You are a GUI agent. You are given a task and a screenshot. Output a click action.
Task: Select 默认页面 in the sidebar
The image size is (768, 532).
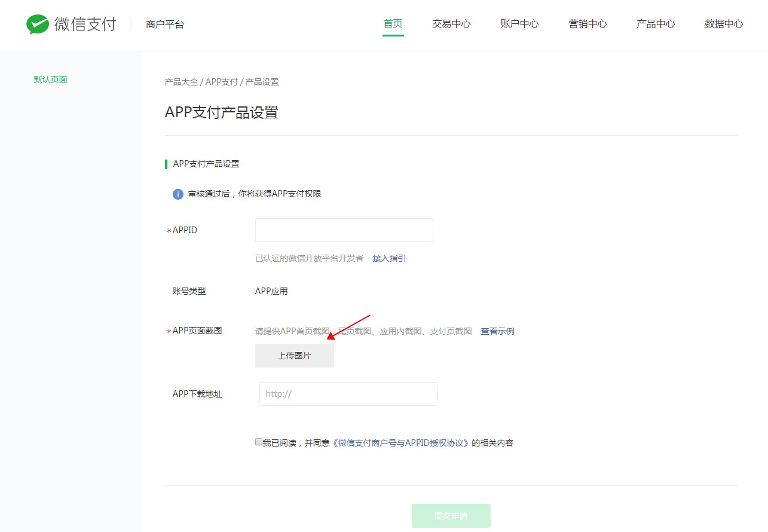coord(50,80)
